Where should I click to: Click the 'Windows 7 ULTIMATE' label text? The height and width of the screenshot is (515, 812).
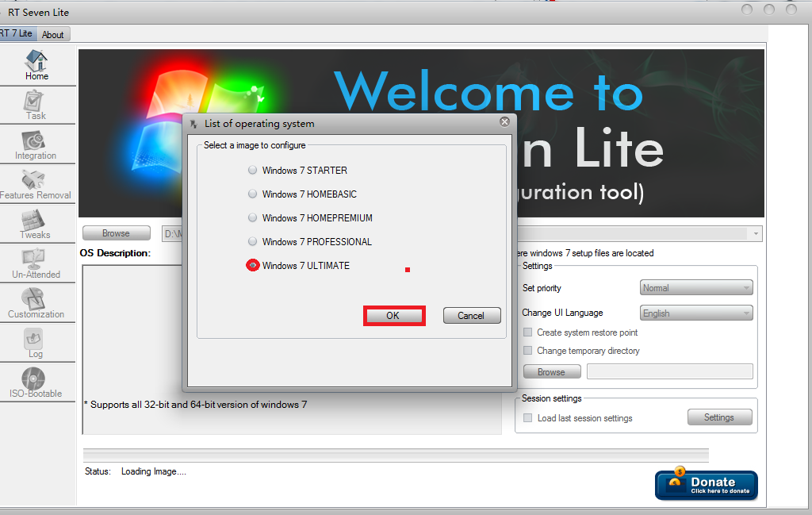(305, 265)
